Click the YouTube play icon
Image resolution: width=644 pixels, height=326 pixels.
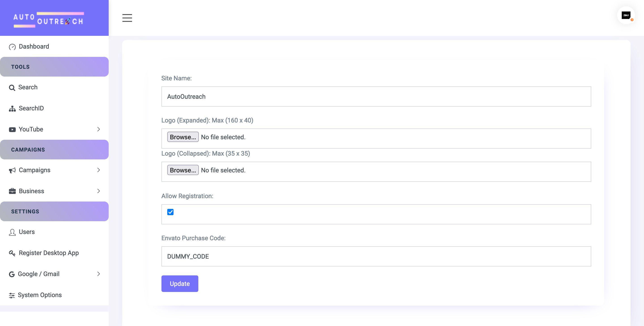click(12, 129)
